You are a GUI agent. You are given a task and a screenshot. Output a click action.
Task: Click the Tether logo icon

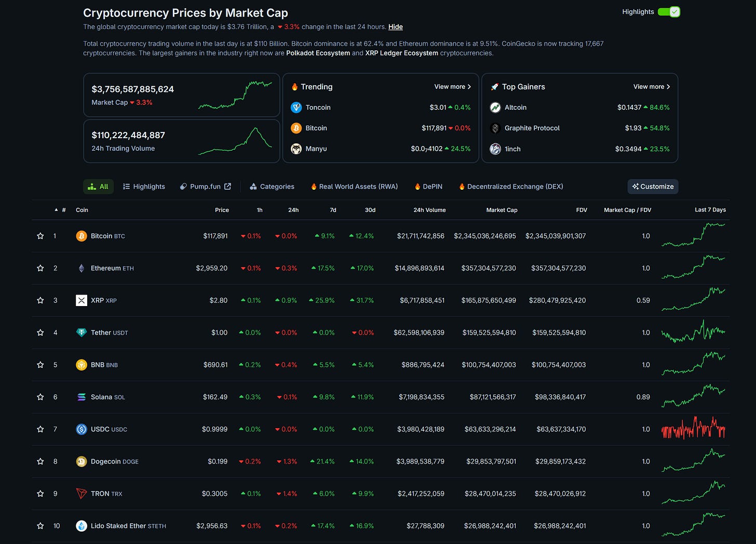point(82,333)
